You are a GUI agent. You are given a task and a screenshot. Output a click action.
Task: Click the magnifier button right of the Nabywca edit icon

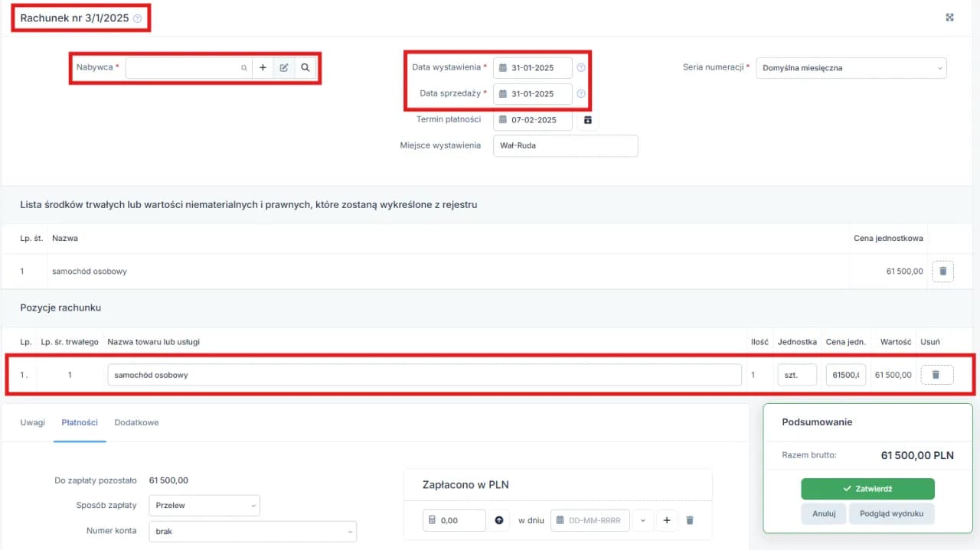pyautogui.click(x=305, y=68)
